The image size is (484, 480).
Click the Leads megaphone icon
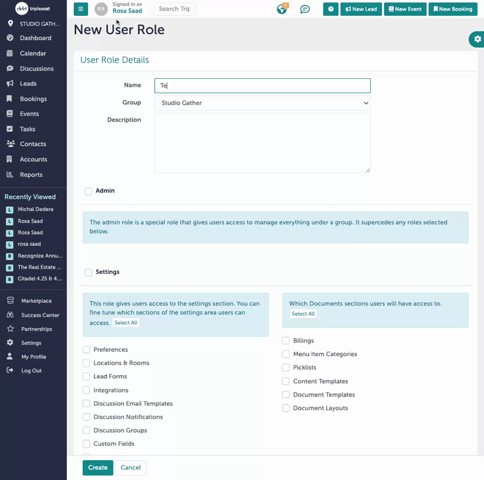pos(10,83)
